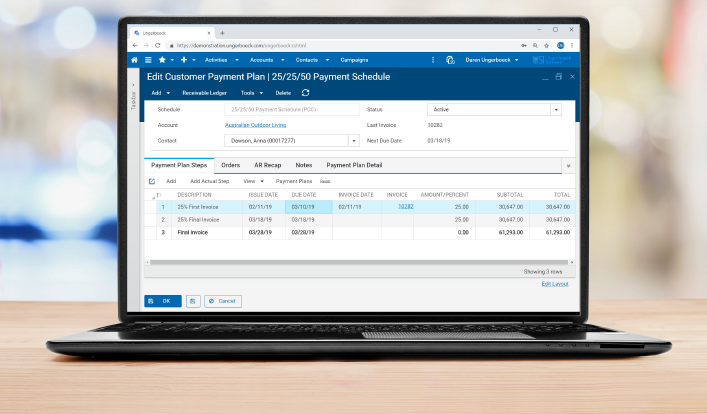Expand the Tools menu in toolbar
Screen dimensions: 707x414
pos(251,92)
